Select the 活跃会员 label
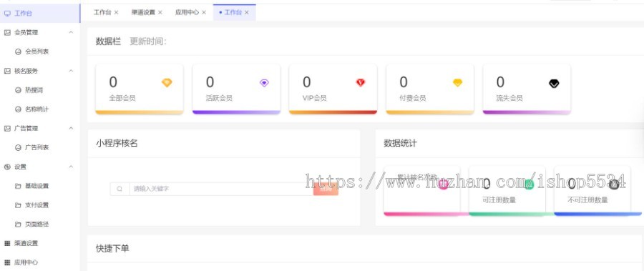The image size is (644, 271). pos(220,98)
